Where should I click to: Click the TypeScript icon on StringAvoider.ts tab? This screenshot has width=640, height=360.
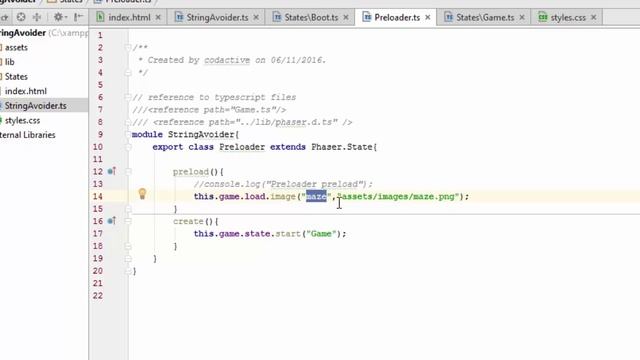[x=179, y=17]
